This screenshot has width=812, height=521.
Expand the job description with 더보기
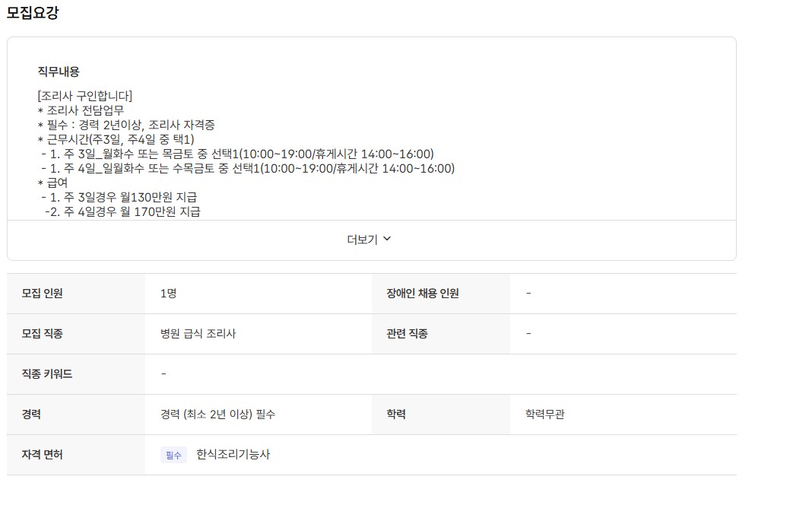[363, 239]
